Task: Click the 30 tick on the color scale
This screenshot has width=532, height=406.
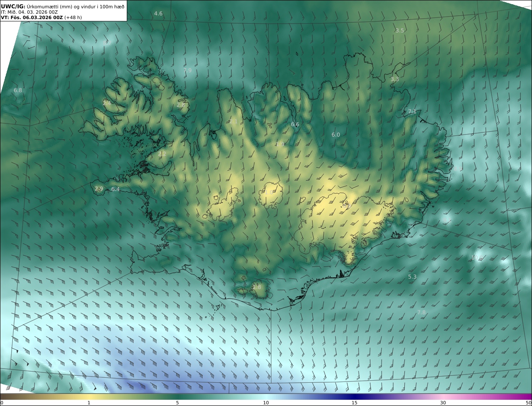Action: click(443, 403)
